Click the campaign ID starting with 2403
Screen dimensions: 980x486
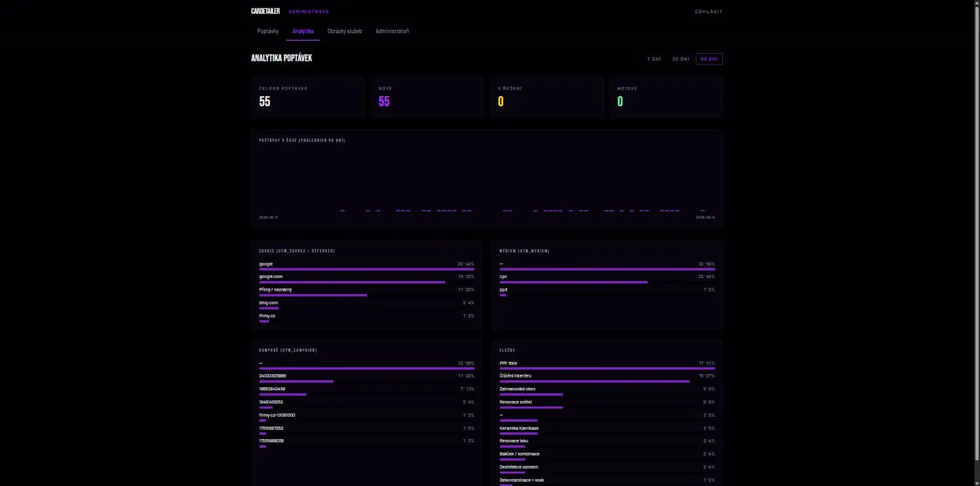point(272,376)
